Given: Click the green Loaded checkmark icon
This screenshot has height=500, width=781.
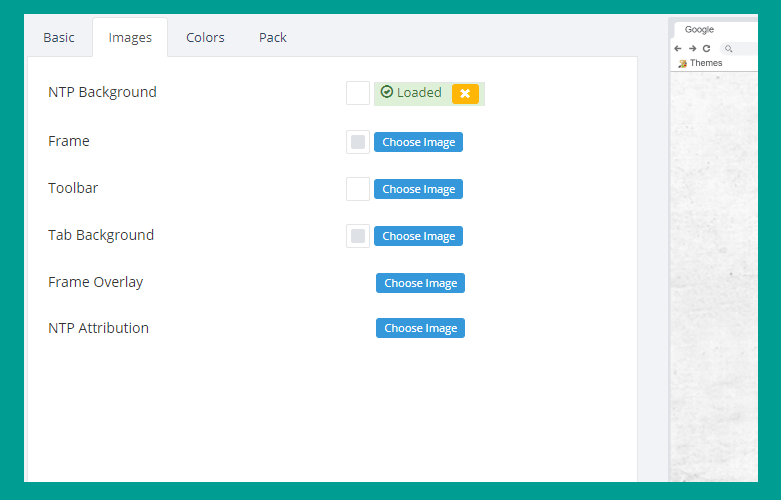Looking at the screenshot, I should [x=387, y=92].
